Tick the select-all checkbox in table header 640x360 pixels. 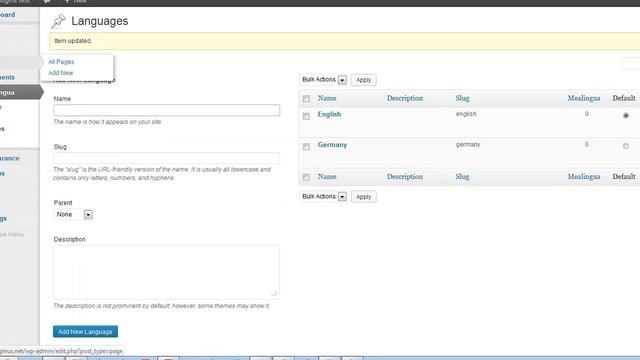coord(306,99)
